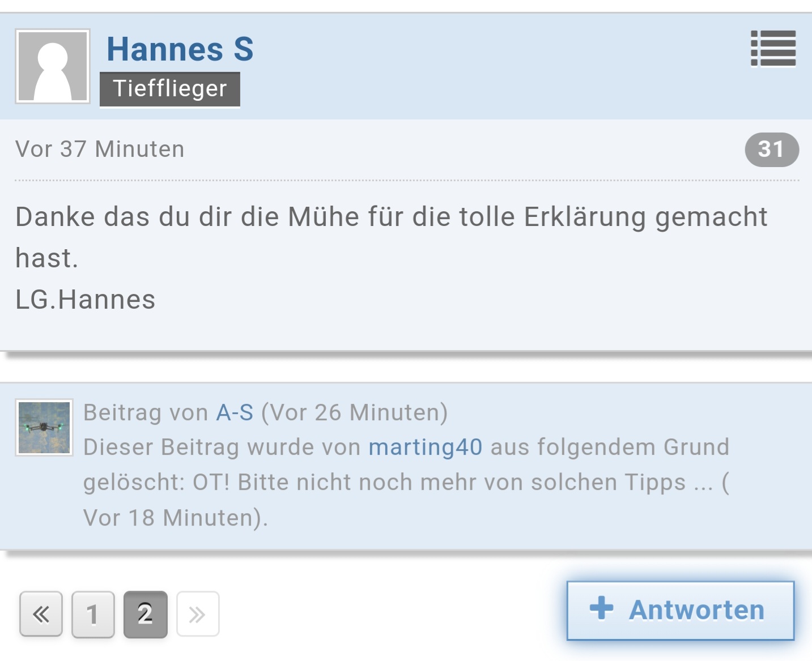
Task: Go to previous page using double-chevron
Action: (x=41, y=614)
